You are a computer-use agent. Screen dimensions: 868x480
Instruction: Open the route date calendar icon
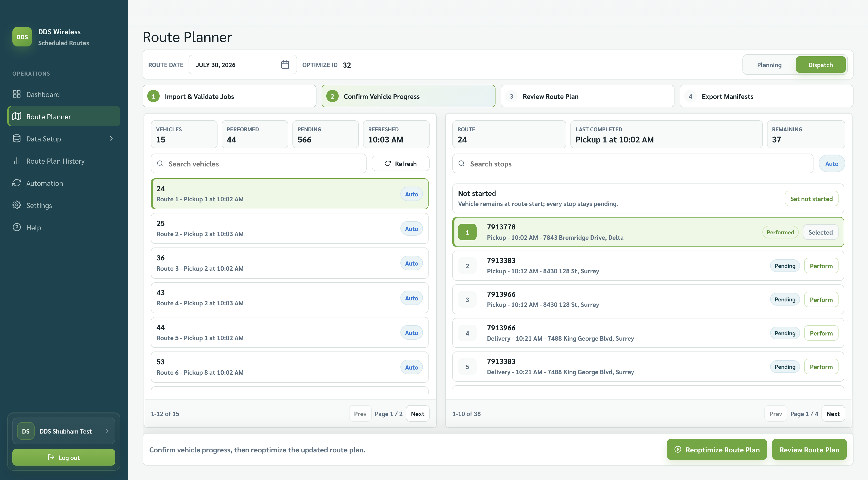(x=285, y=65)
